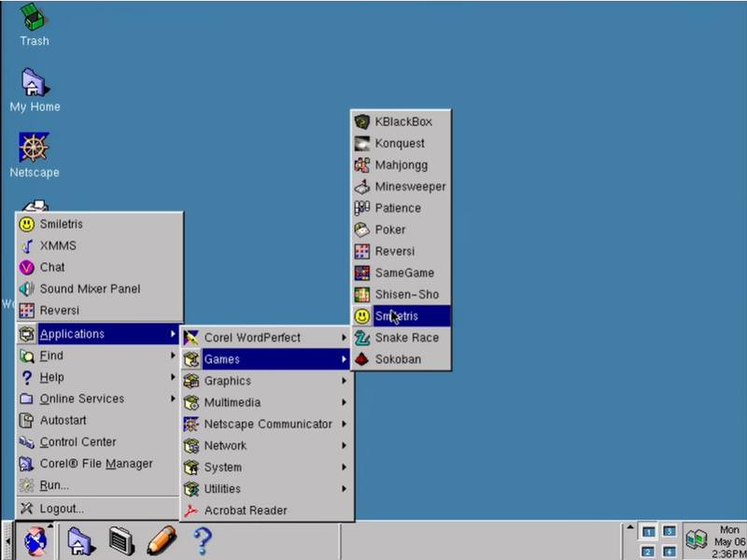This screenshot has width=747, height=560.
Task: Switch to virtual desktop 3
Action: pos(669,531)
